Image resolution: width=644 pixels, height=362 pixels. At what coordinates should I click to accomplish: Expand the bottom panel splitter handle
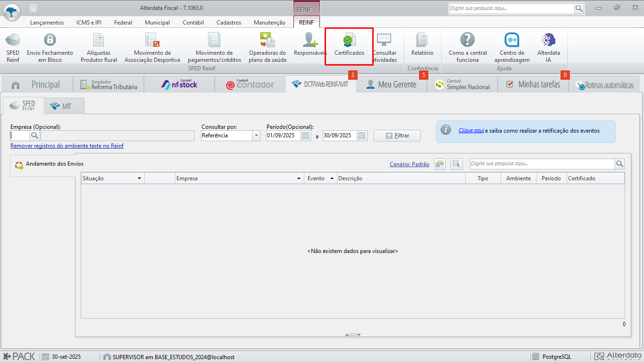coord(353,335)
